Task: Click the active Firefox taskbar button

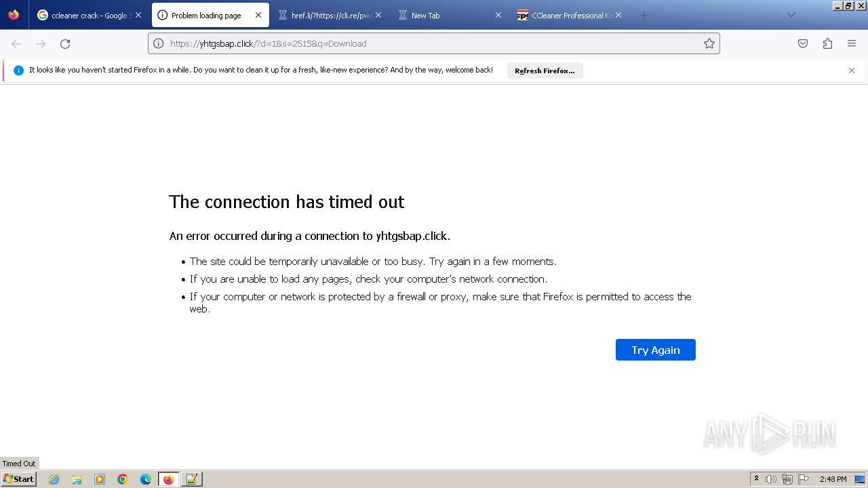Action: [168, 479]
